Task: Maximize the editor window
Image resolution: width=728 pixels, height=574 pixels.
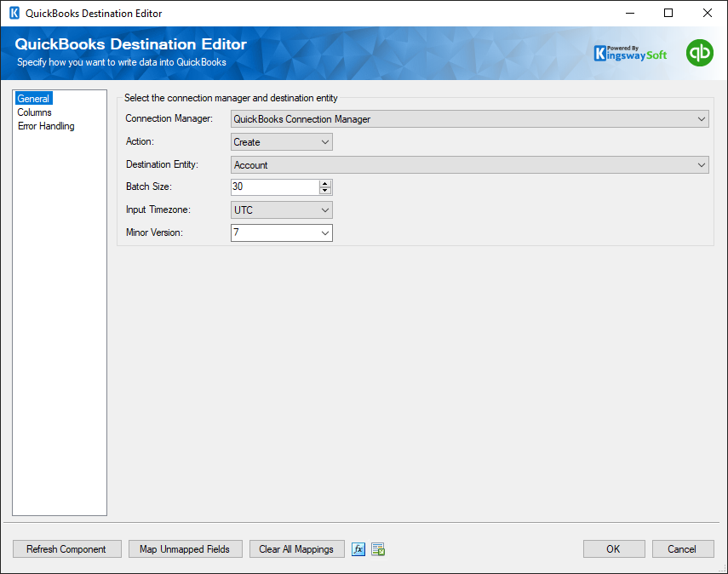Action: coord(668,13)
